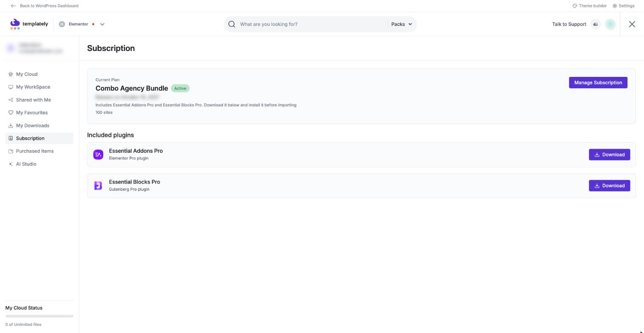Open My Cloud menu item

point(39,74)
